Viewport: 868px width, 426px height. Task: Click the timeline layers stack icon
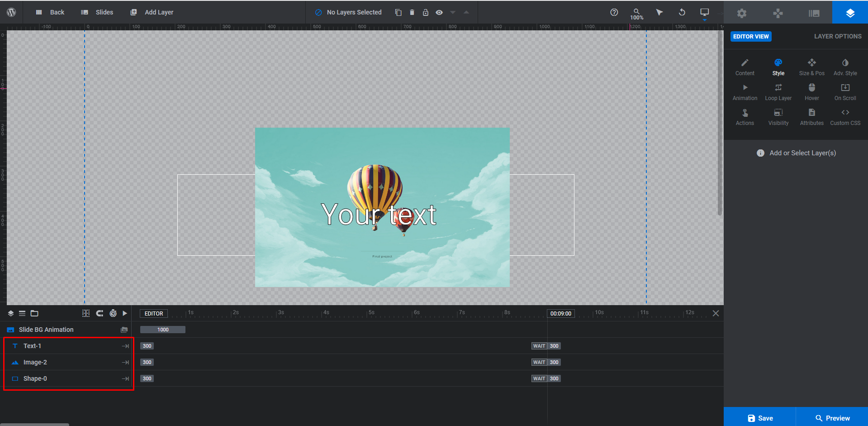[11, 313]
